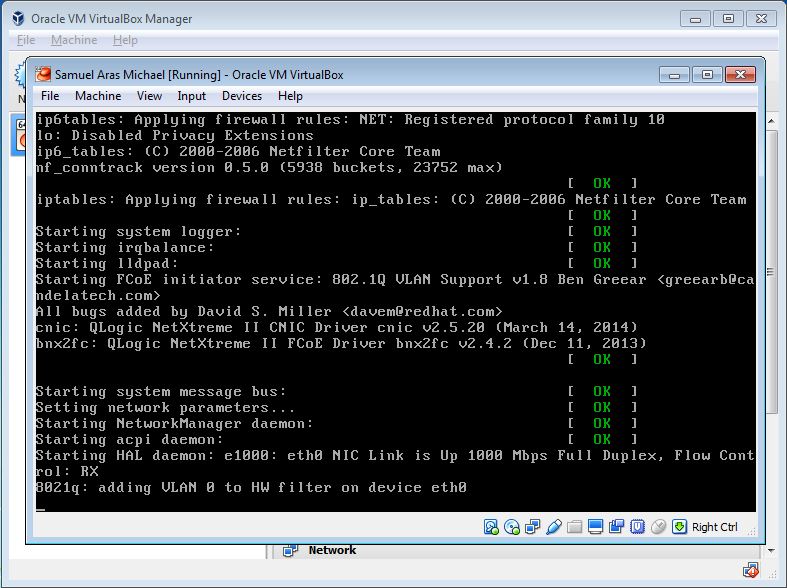Click the keyboard capture green arrow icon

[x=679, y=527]
